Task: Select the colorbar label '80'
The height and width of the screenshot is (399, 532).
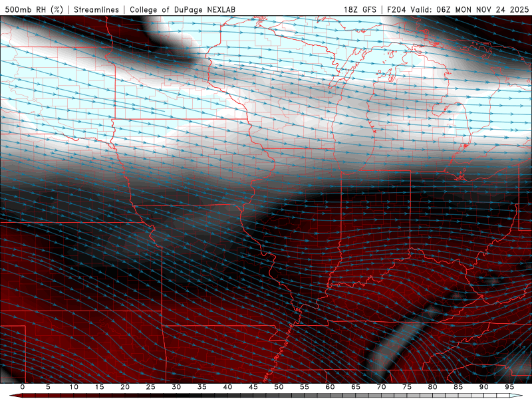Action: click(x=432, y=387)
